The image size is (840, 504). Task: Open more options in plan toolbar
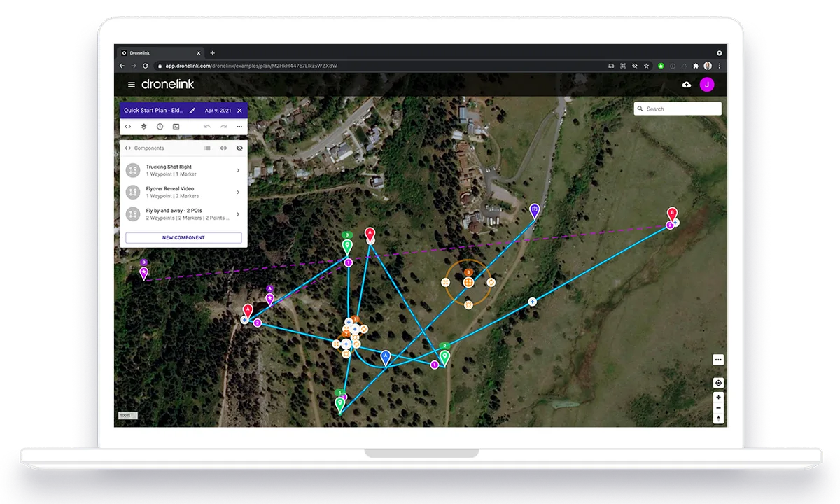click(x=239, y=127)
